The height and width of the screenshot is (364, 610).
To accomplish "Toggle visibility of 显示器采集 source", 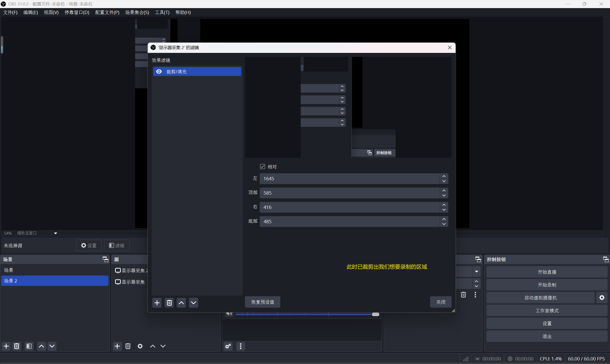I will 118,282.
